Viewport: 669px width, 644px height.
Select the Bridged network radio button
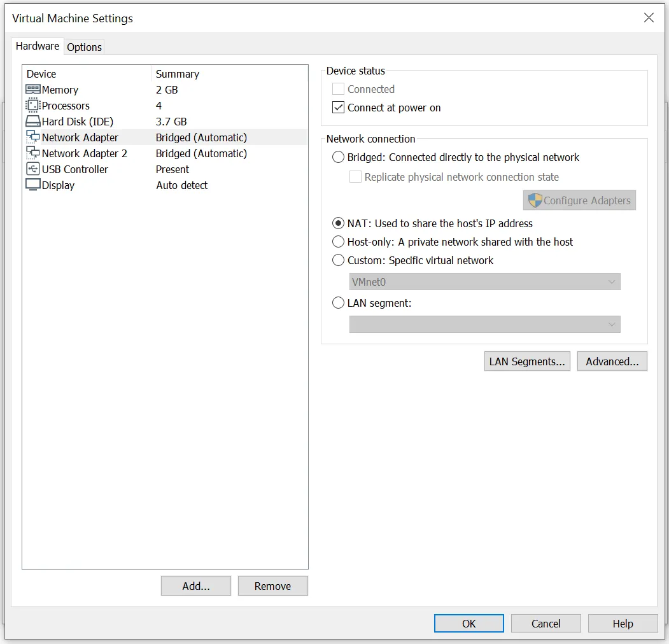coord(339,157)
